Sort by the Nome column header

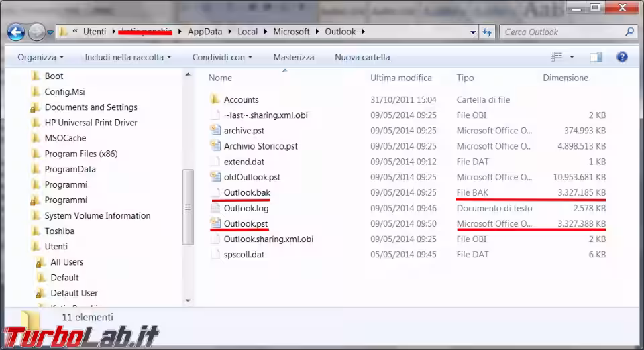(x=220, y=78)
